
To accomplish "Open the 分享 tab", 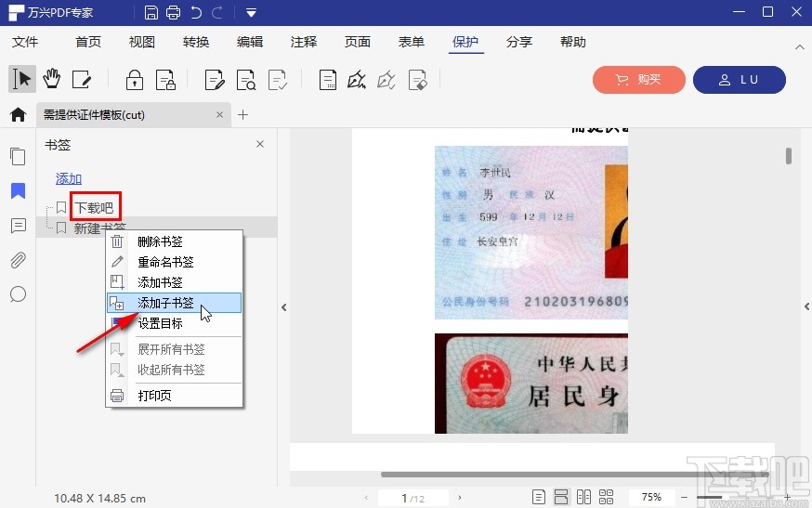I will click(x=519, y=42).
